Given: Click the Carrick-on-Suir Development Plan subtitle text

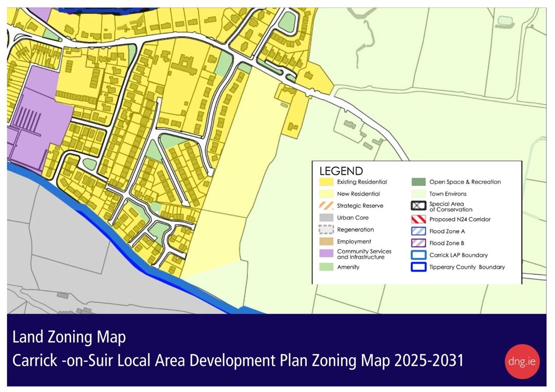Looking at the screenshot, I should [x=237, y=361].
